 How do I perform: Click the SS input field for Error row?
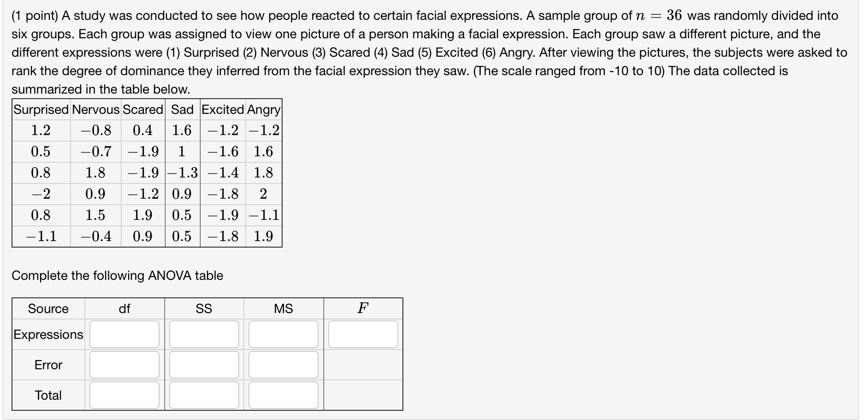click(203, 365)
